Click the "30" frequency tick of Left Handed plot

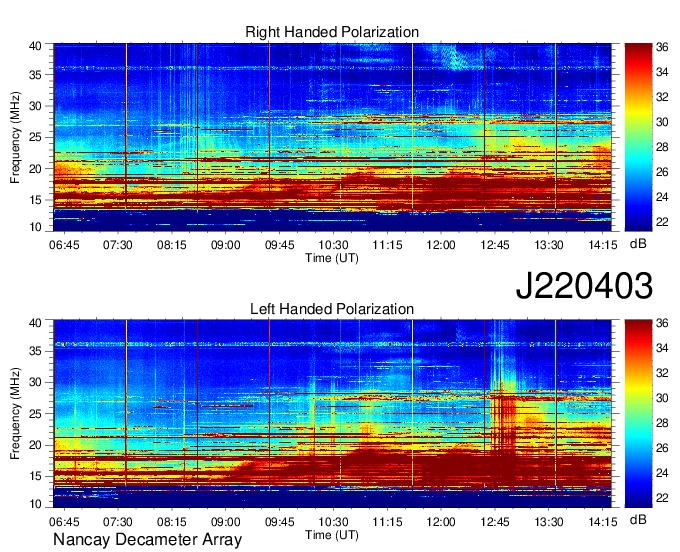point(35,382)
